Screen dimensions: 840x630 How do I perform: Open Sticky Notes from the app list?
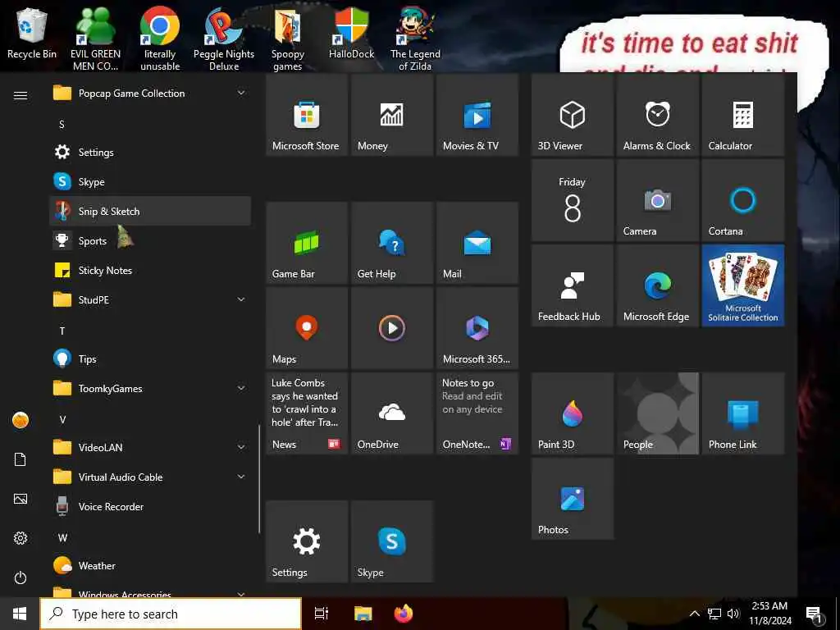150,271
